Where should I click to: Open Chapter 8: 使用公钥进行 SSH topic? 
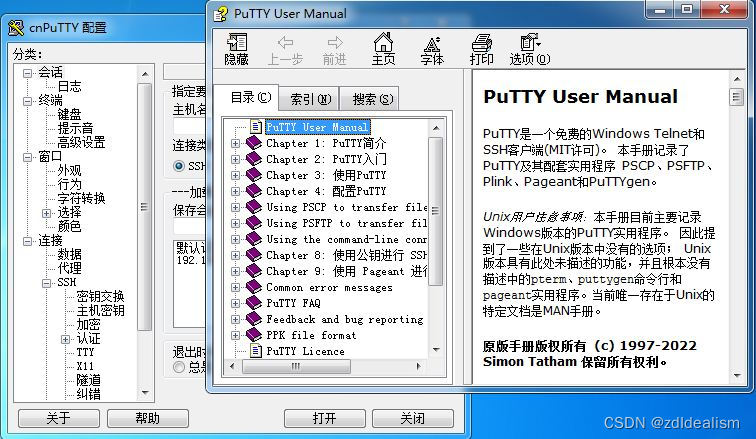pos(347,255)
